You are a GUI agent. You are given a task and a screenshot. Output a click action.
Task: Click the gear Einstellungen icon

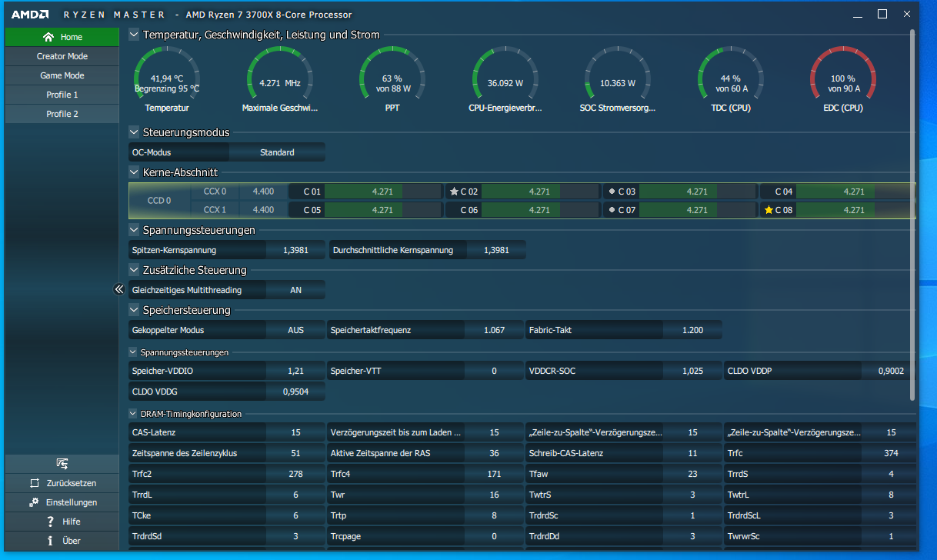click(x=34, y=502)
